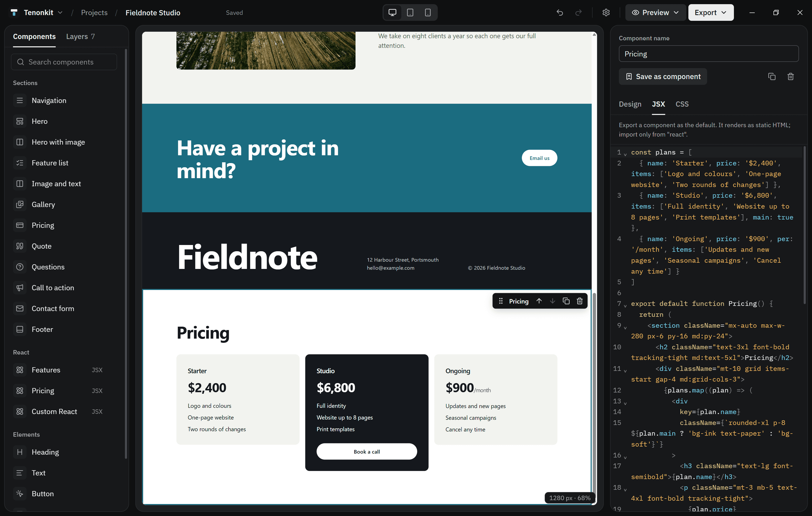Select the Components tab
The image size is (812, 516).
tap(34, 36)
